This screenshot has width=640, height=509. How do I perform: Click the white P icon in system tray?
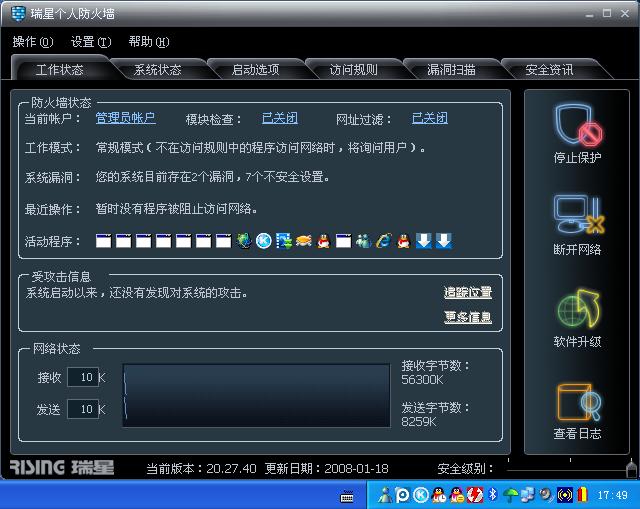(402, 495)
